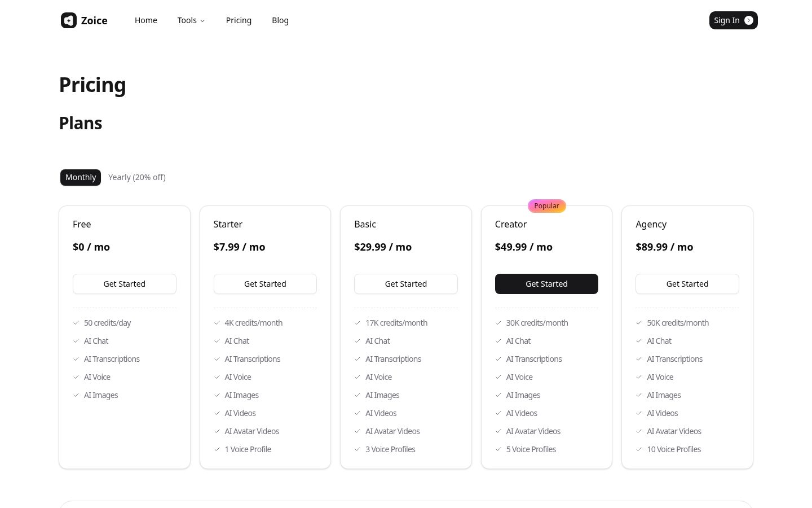The height and width of the screenshot is (508, 812).
Task: Get Started with the Agency plan
Action: click(687, 284)
